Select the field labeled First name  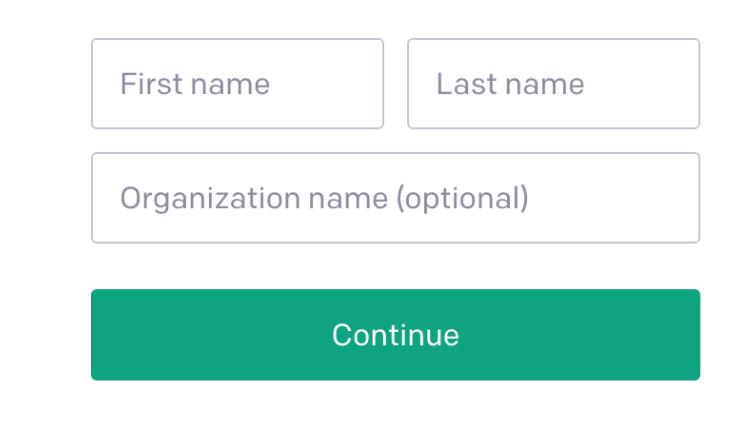[237, 84]
